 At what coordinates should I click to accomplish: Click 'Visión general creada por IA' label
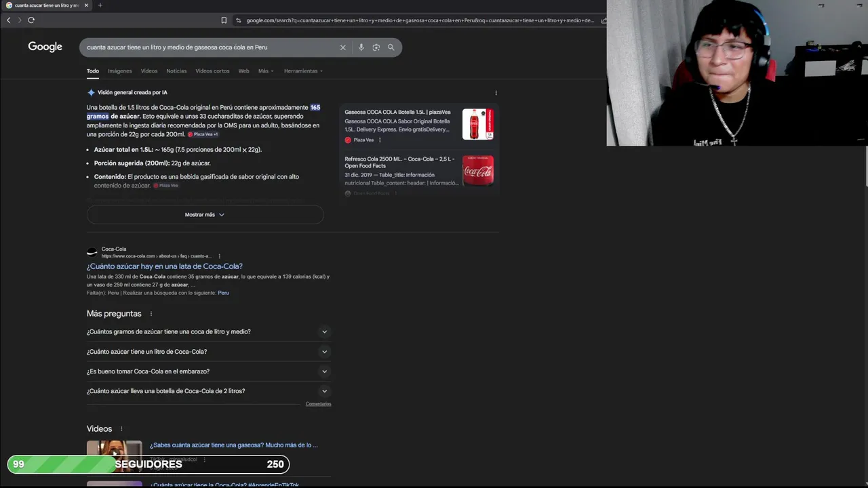[132, 93]
